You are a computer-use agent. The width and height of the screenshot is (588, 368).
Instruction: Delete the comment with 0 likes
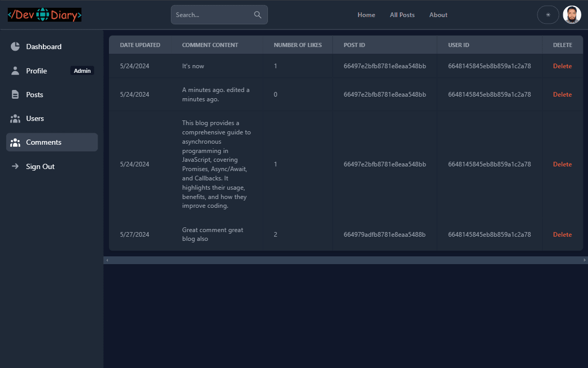coord(562,95)
